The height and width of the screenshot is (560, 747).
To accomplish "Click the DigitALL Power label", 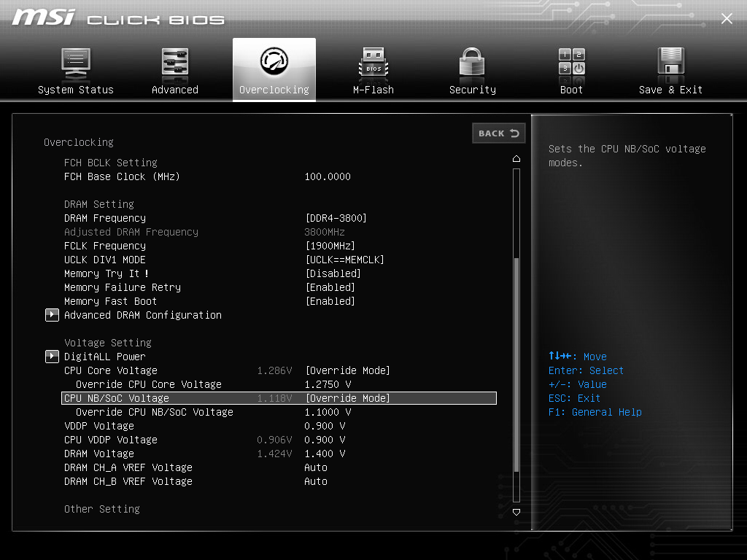I will point(105,357).
